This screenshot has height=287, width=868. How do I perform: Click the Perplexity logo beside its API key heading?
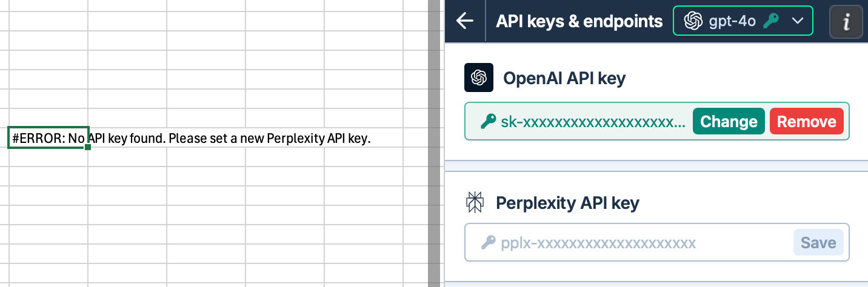475,203
